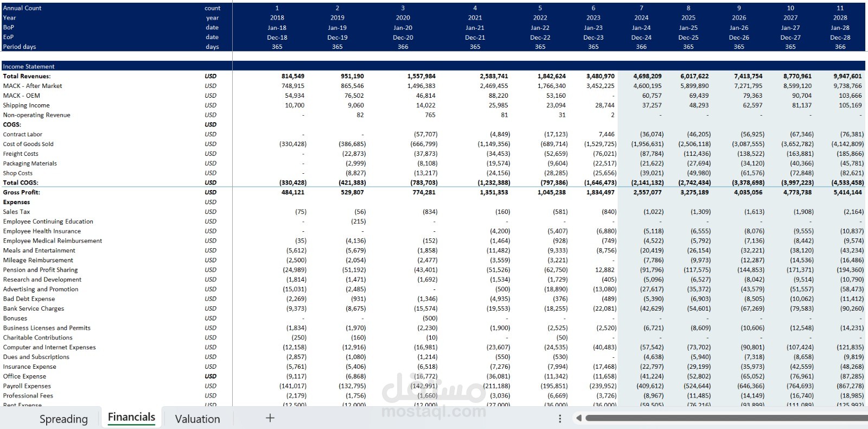Select the Income Statement header cell

click(29, 66)
